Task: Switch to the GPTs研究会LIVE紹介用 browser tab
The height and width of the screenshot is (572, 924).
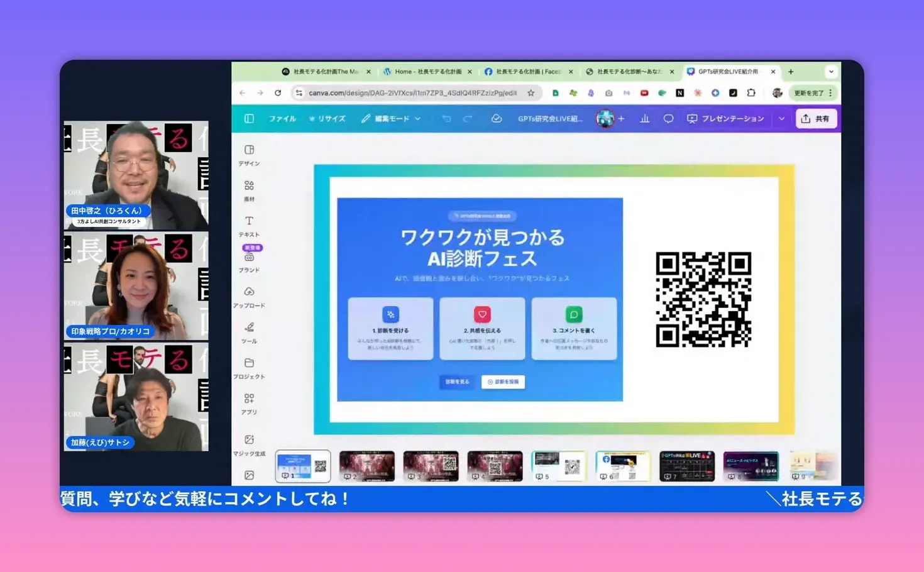Action: [x=729, y=71]
